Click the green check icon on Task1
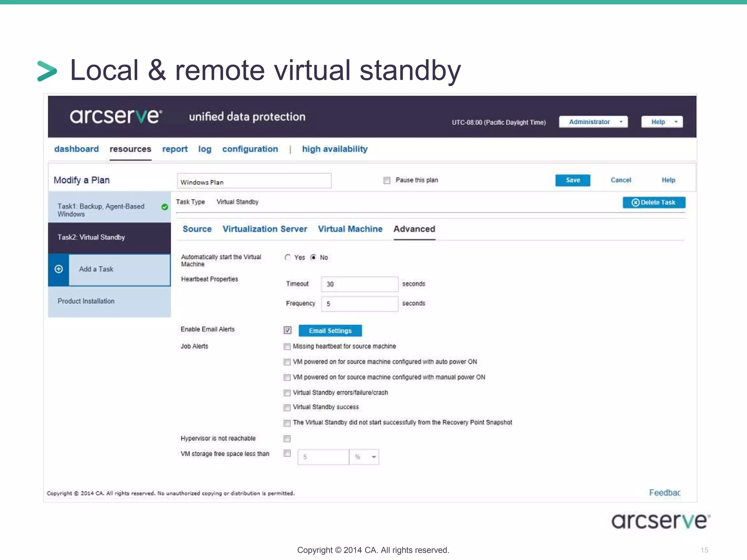Viewport: 747px width, 560px height. click(165, 207)
